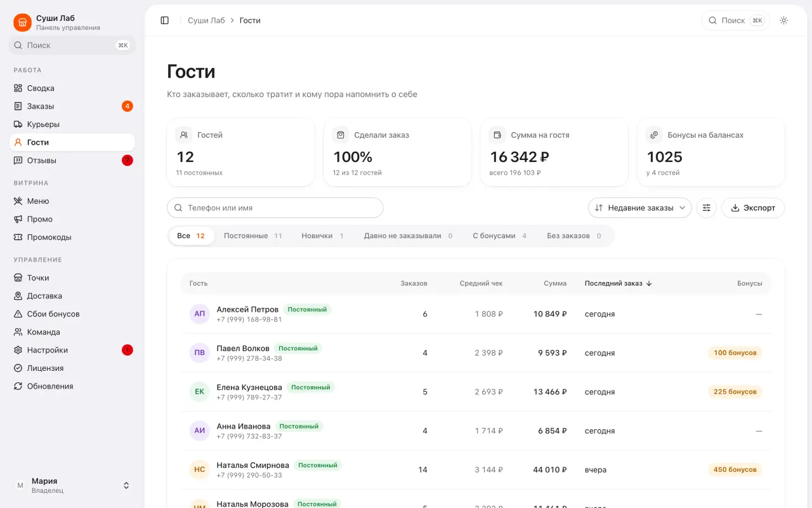Open the Недавние заказы sort dropdown
The height and width of the screenshot is (508, 812).
[640, 208]
